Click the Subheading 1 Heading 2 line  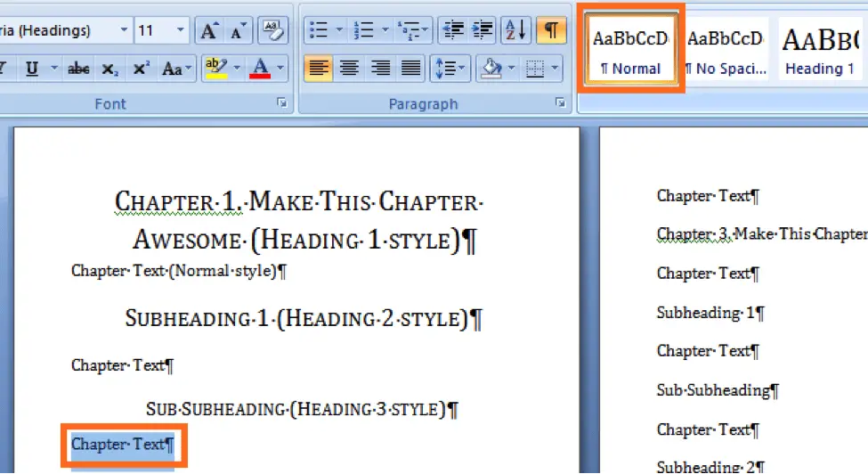pos(304,318)
